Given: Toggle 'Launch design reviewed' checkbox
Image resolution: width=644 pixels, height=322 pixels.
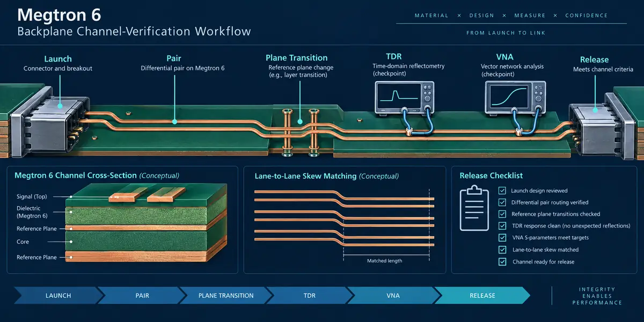Looking at the screenshot, I should [x=502, y=191].
